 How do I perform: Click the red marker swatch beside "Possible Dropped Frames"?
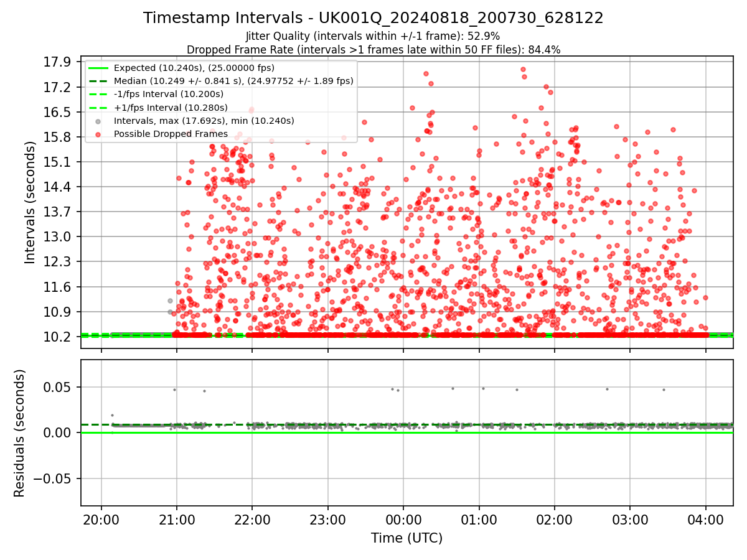click(x=99, y=134)
